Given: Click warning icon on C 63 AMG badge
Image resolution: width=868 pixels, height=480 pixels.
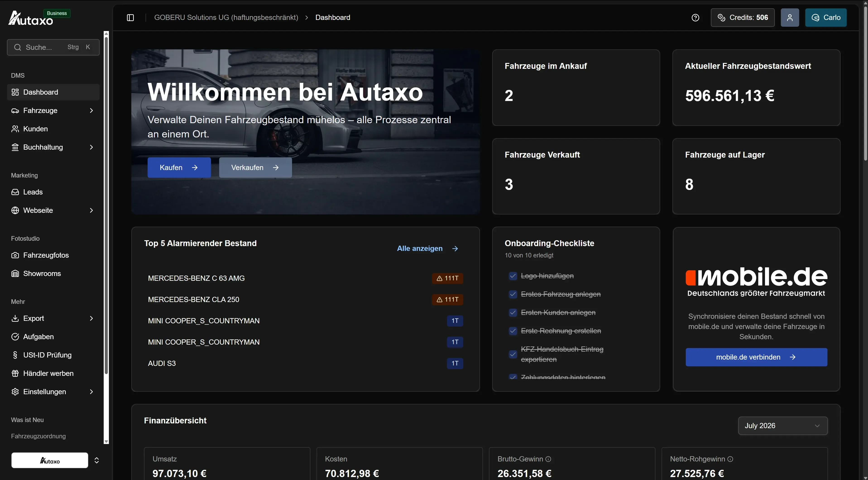Looking at the screenshot, I should pos(439,278).
